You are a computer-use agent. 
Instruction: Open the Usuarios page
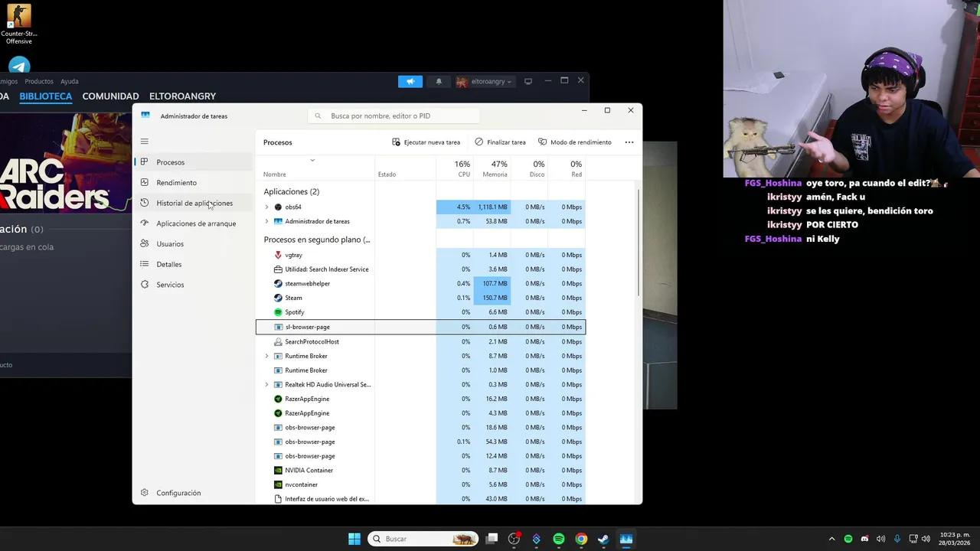point(193,244)
